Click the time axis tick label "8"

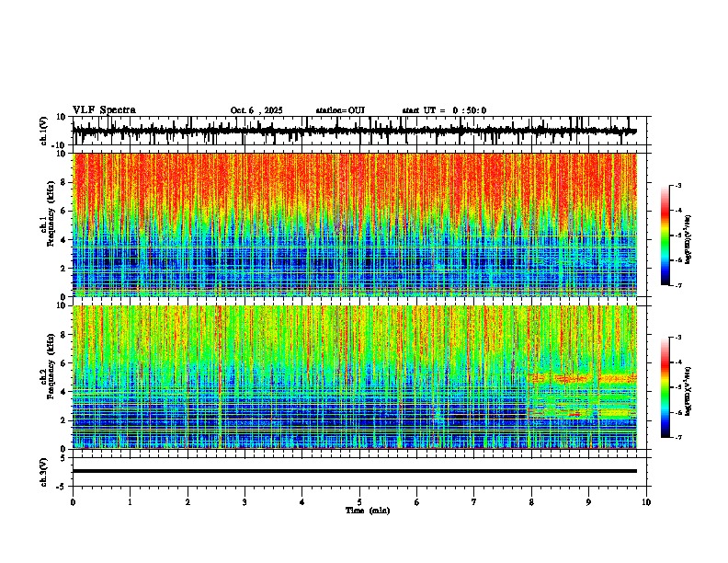[531, 502]
